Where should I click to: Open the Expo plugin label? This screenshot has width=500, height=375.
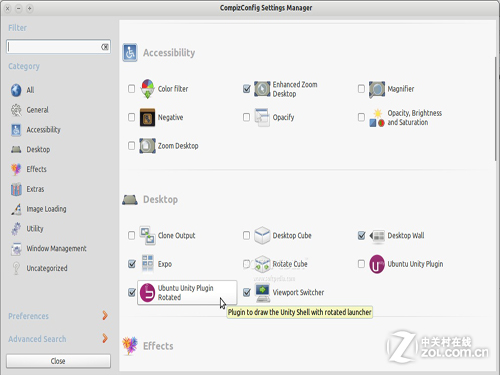[x=165, y=264]
